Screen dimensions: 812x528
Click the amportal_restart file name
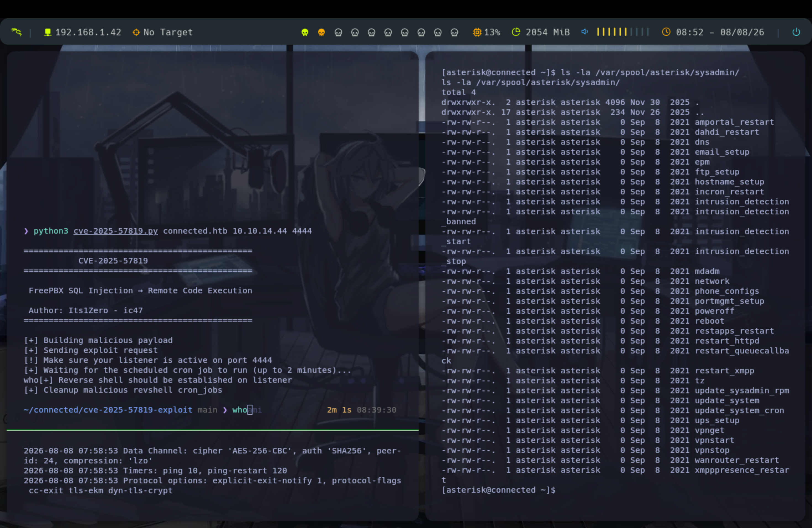click(x=735, y=122)
